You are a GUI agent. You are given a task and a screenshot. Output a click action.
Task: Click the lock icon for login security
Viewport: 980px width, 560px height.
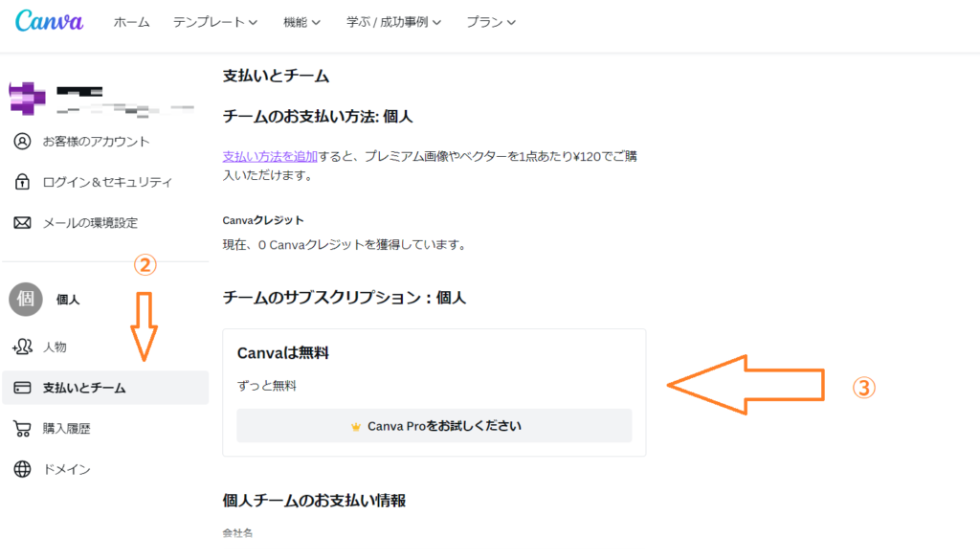tap(23, 182)
